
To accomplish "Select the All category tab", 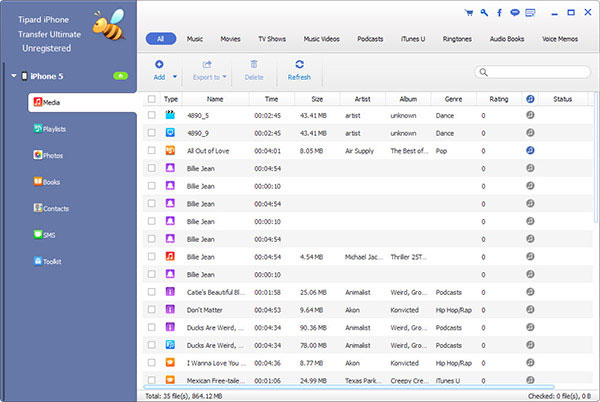I will (161, 39).
